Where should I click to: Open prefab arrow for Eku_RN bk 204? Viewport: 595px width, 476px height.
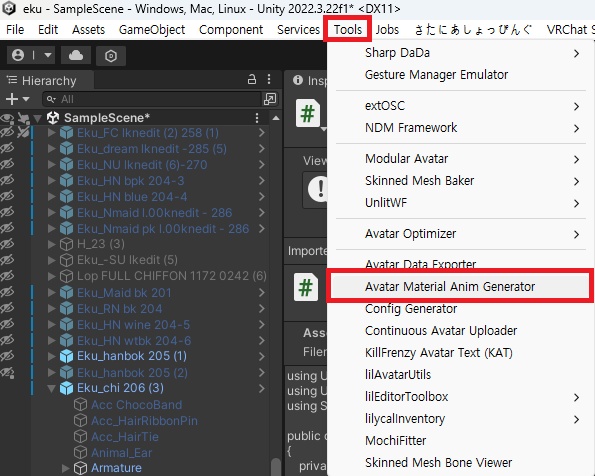tap(261, 309)
